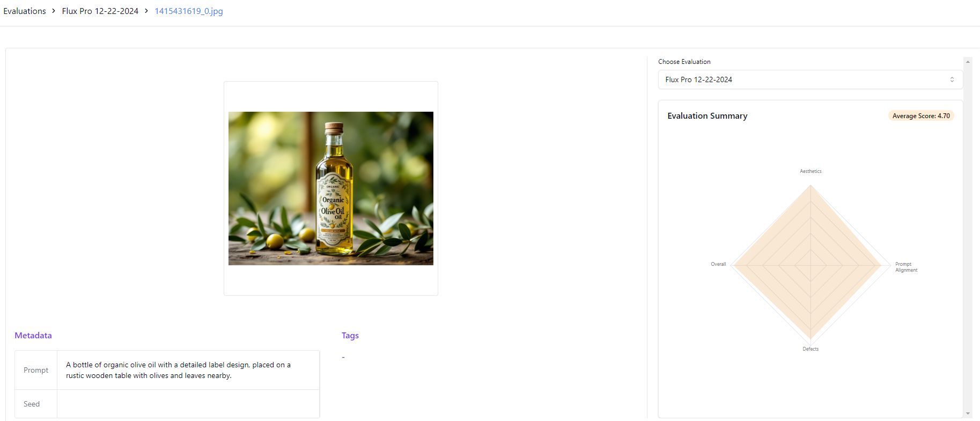Image resolution: width=980 pixels, height=421 pixels.
Task: Click the Seed row label
Action: pyautogui.click(x=32, y=404)
